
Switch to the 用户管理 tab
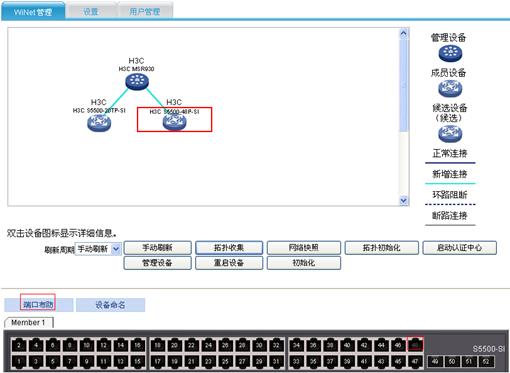pyautogui.click(x=145, y=12)
